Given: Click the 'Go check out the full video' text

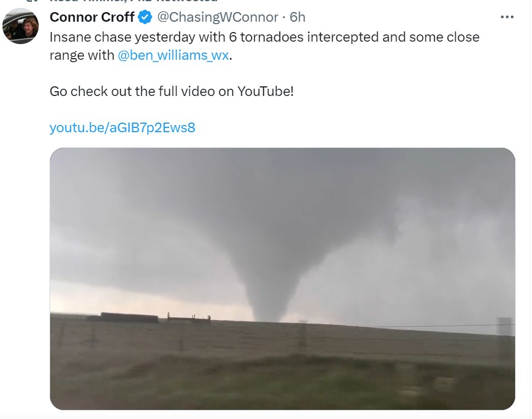Looking at the screenshot, I should pyautogui.click(x=171, y=91).
